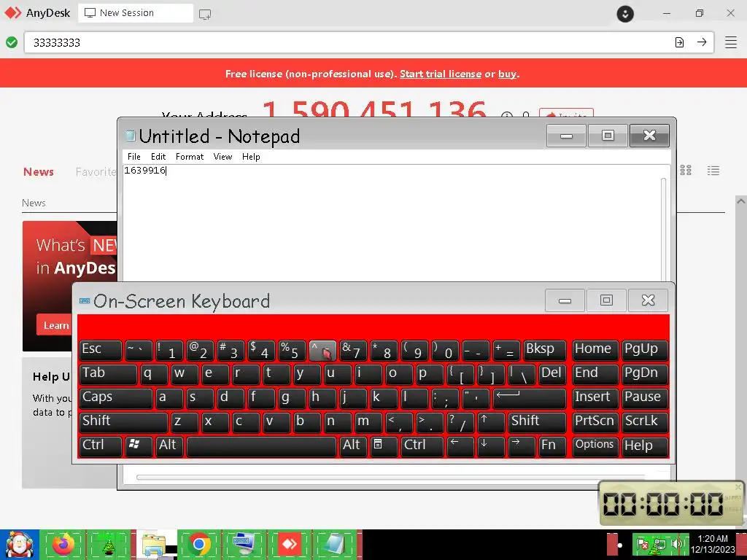Select the New Session tab in AnyDesk
Image resolution: width=747 pixels, height=560 pixels.
click(x=136, y=13)
